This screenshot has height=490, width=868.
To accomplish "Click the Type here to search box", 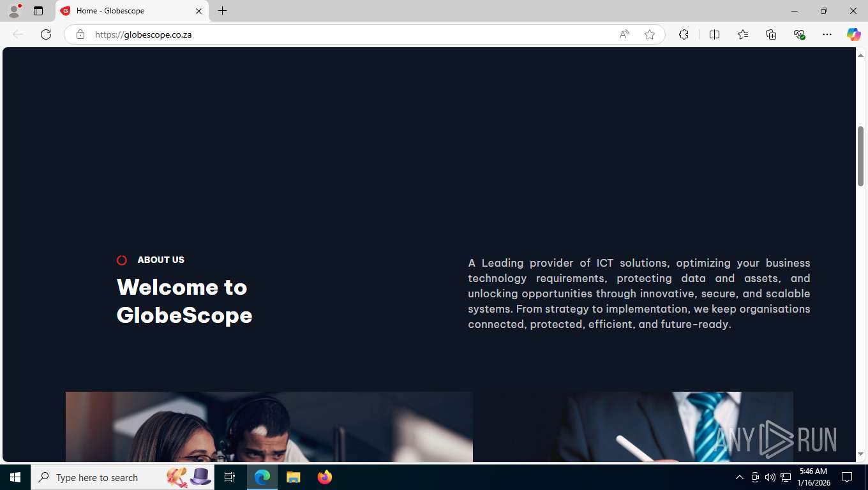I will (123, 477).
